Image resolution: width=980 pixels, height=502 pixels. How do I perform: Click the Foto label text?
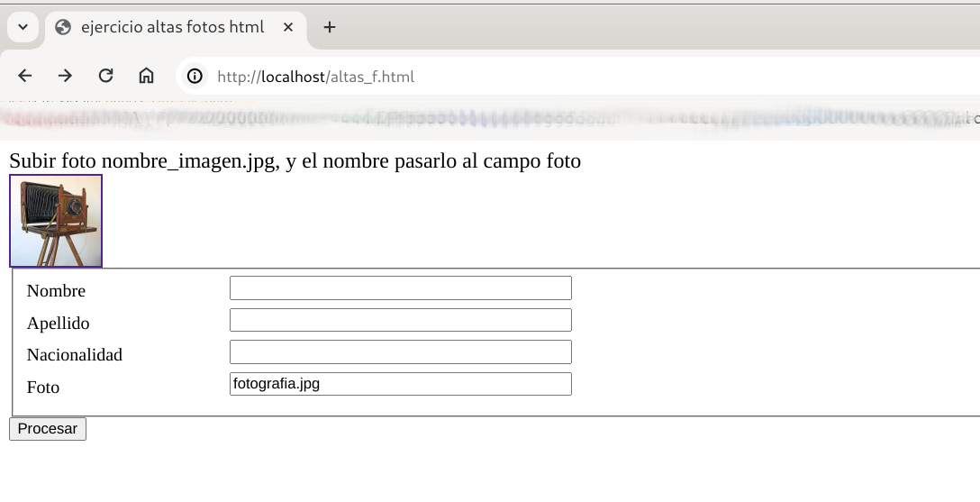point(43,388)
